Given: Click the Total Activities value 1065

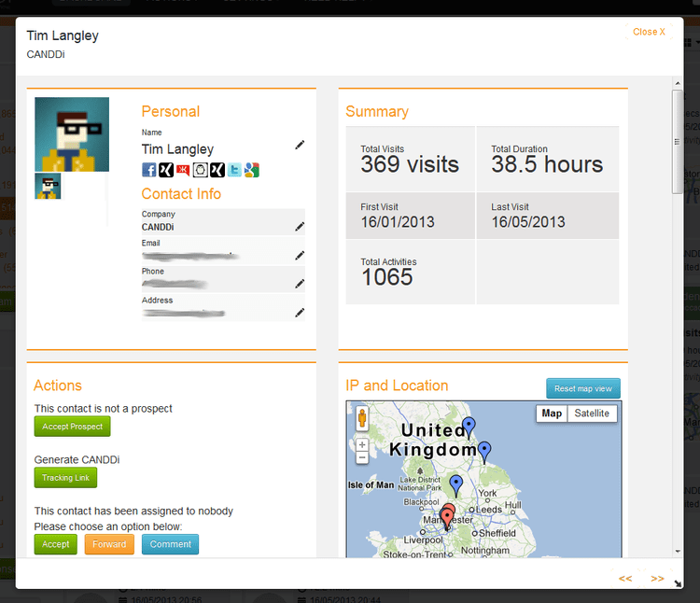Looking at the screenshot, I should (x=386, y=277).
